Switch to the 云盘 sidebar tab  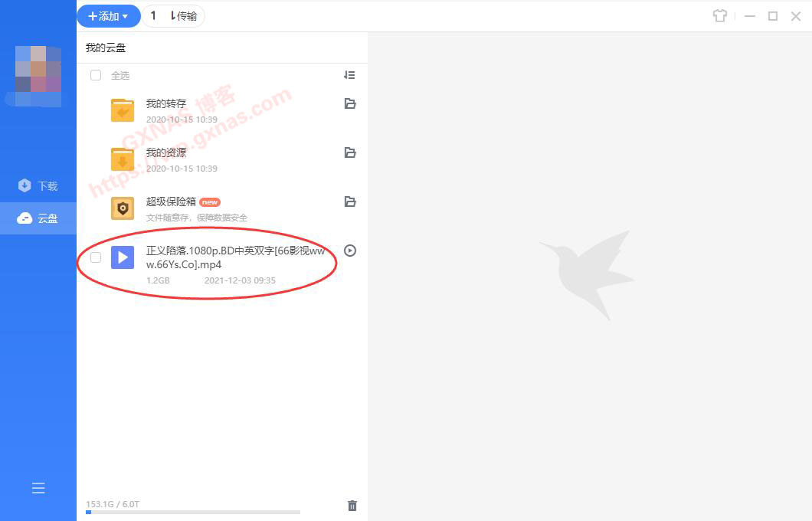(x=38, y=218)
